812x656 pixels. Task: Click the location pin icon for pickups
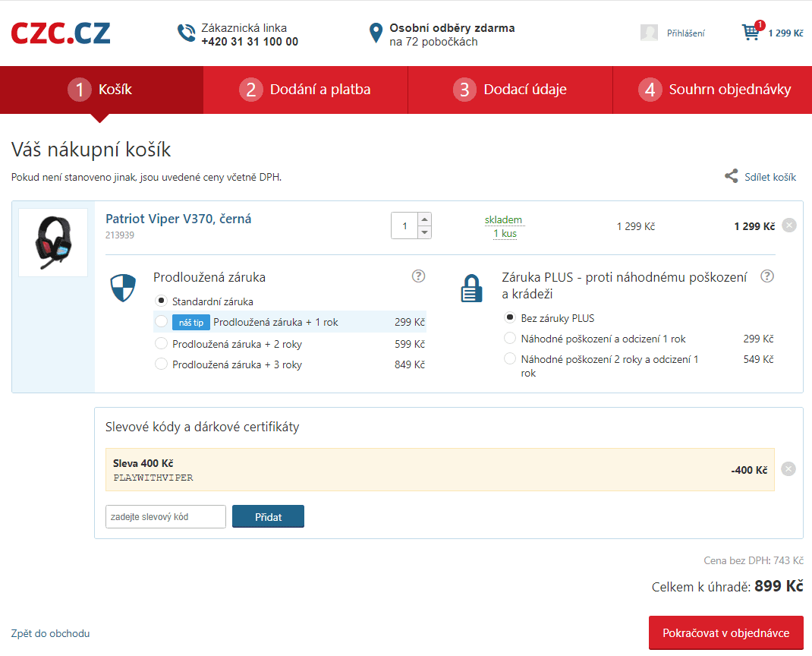pos(376,33)
